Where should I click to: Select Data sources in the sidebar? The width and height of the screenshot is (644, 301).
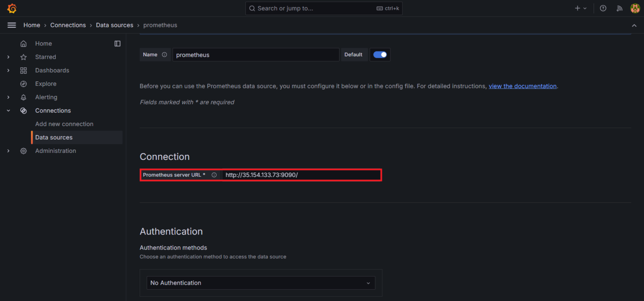[54, 137]
